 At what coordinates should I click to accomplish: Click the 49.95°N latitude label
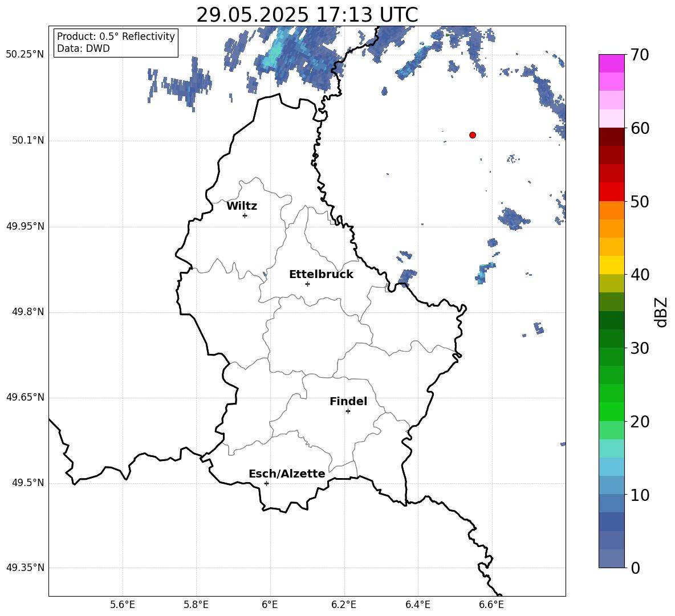pos(25,226)
